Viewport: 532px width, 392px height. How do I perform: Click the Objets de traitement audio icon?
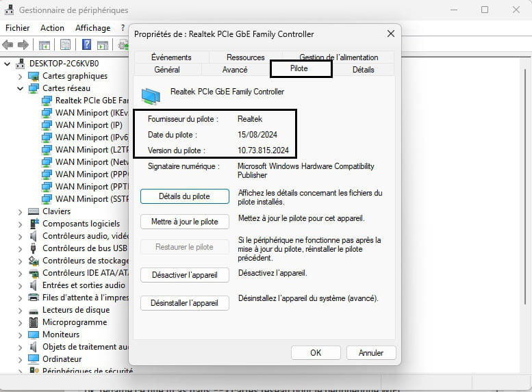pyautogui.click(x=33, y=347)
